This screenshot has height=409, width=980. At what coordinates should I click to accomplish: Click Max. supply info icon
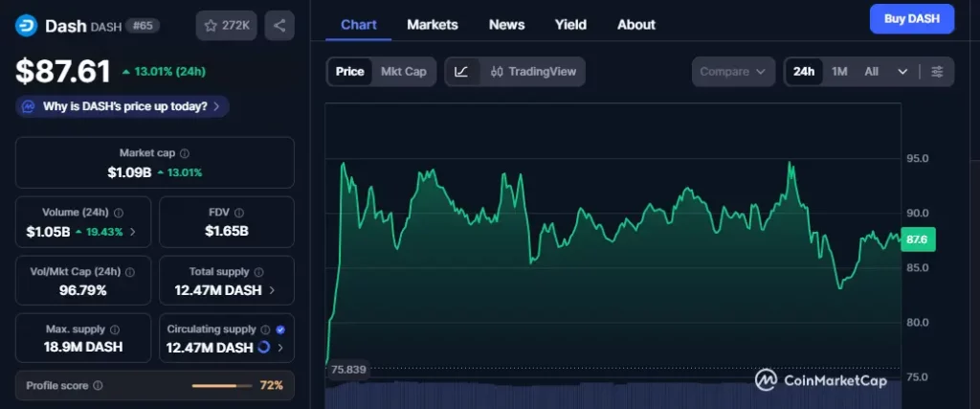(x=114, y=329)
